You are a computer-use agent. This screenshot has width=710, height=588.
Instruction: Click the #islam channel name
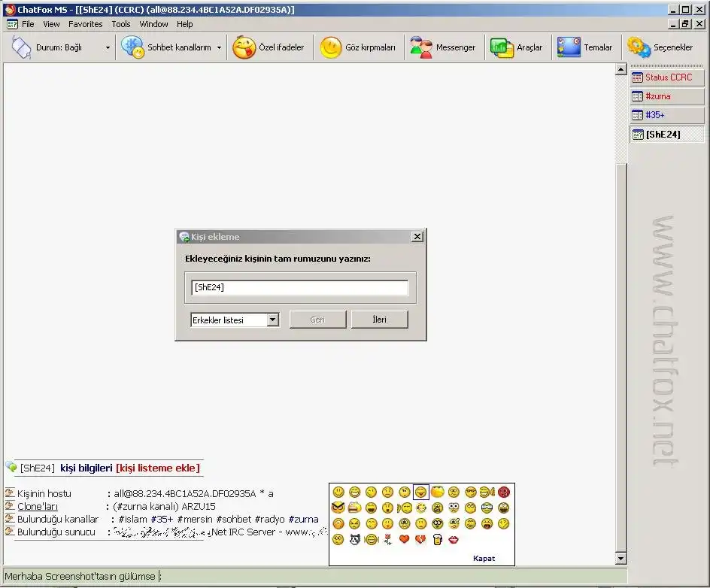tap(132, 519)
